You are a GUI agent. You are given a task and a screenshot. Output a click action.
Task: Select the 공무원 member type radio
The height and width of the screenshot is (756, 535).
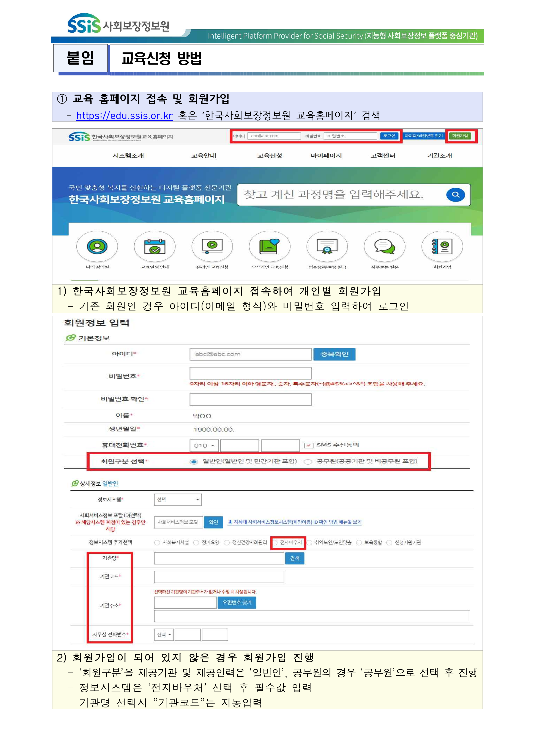(x=308, y=462)
